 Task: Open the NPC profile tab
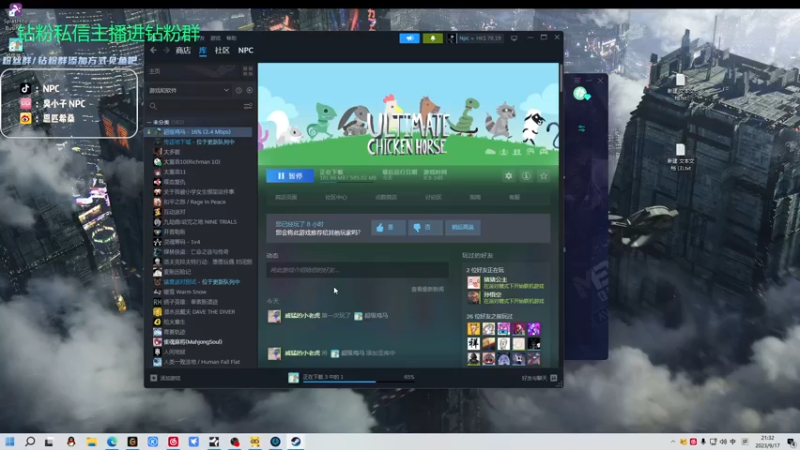coord(245,50)
